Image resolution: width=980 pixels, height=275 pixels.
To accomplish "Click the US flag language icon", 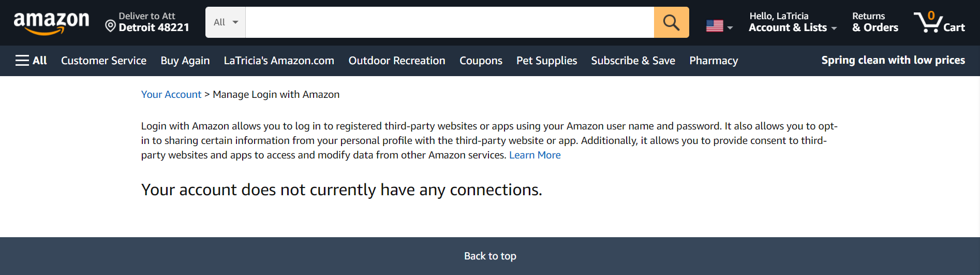I will click(x=715, y=25).
